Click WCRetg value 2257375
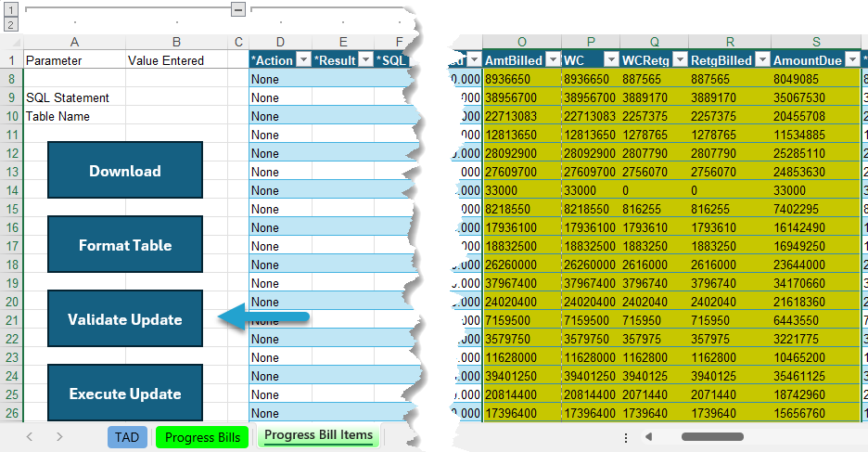 pos(655,116)
